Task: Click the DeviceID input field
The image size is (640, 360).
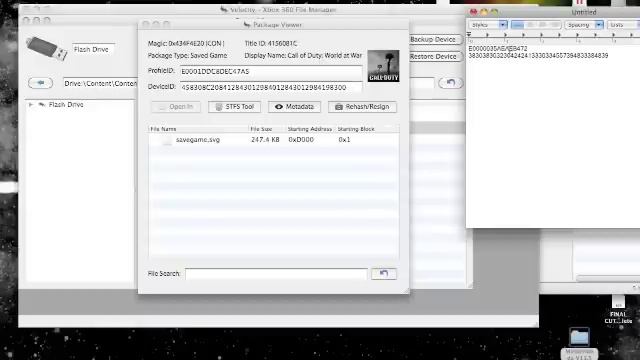Action: pos(271,87)
